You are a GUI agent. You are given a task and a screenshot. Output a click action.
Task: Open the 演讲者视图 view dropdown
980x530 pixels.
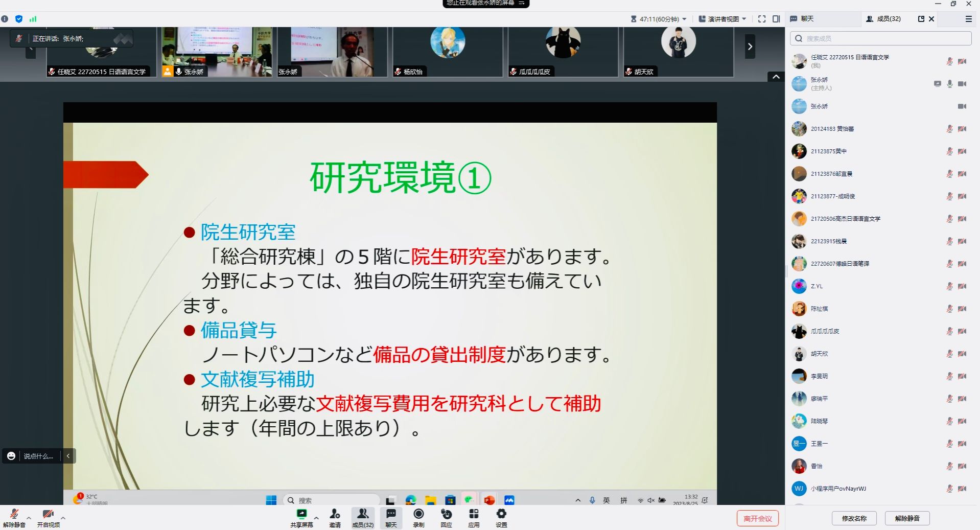722,19
